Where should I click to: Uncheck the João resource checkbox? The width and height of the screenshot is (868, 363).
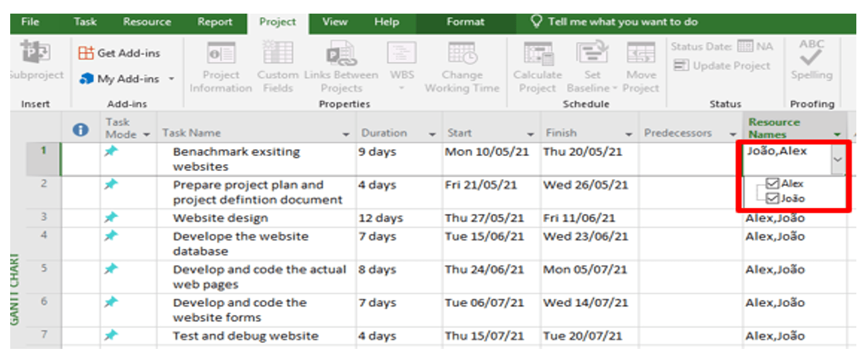point(772,198)
